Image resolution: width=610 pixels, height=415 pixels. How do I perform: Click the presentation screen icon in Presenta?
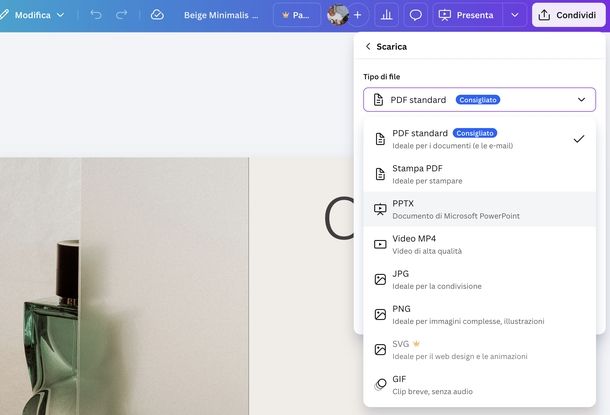pyautogui.click(x=445, y=15)
